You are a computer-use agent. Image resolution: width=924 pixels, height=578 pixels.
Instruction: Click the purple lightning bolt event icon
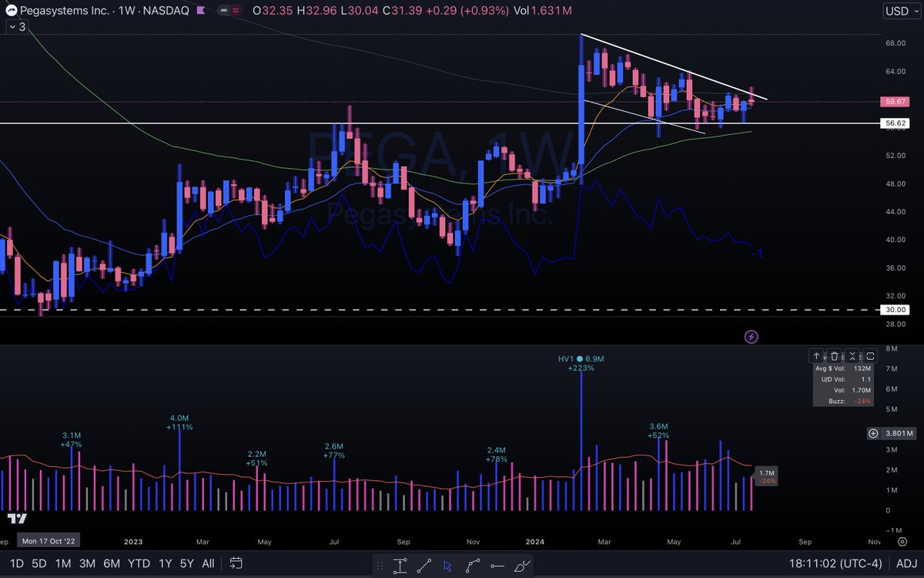(752, 337)
